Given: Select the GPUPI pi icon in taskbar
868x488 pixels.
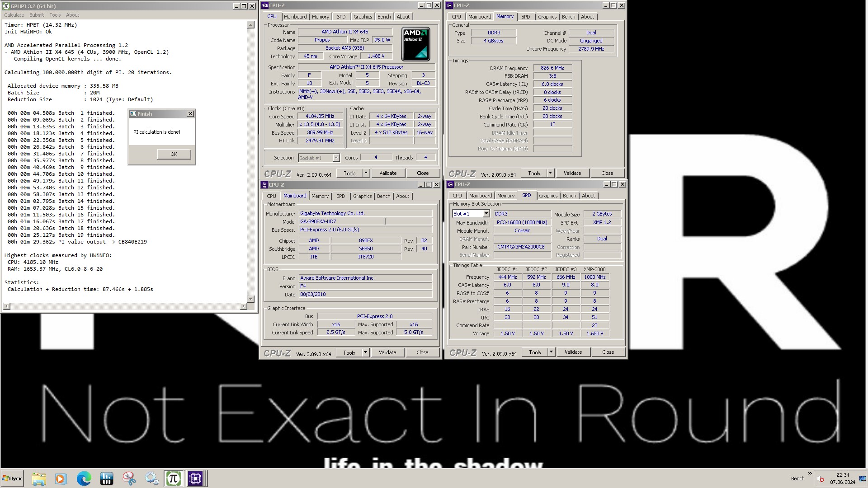Looking at the screenshot, I should (174, 479).
